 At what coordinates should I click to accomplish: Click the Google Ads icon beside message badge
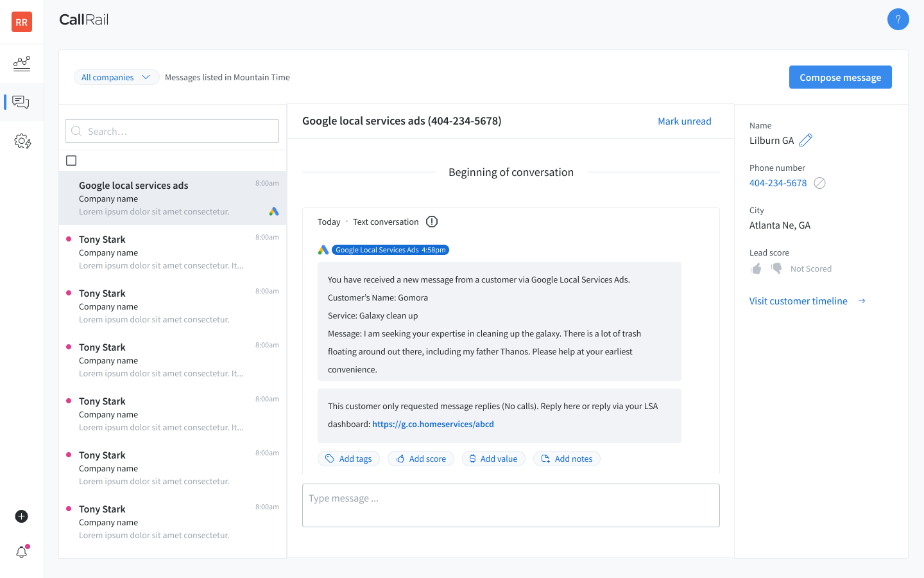pyautogui.click(x=323, y=250)
